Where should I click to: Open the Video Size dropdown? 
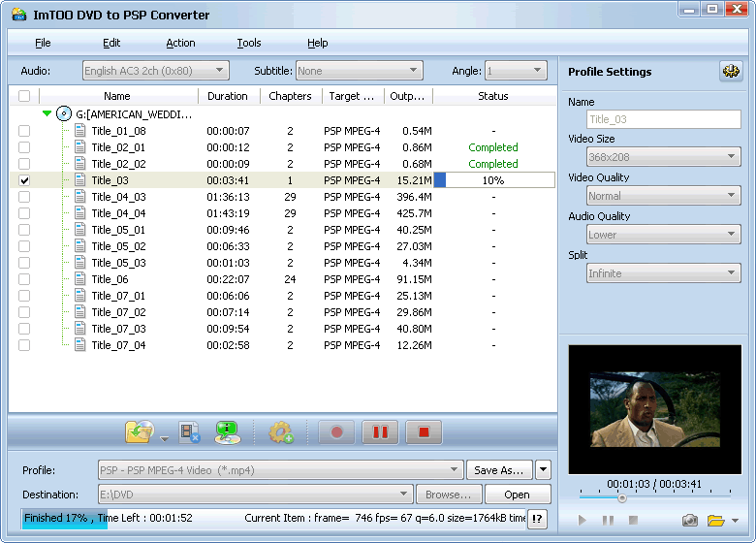(663, 157)
